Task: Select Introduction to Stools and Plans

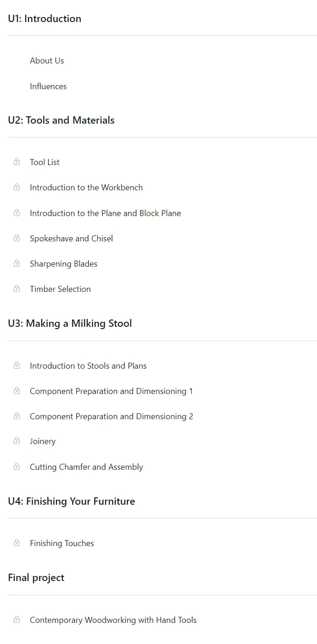Action: (88, 366)
